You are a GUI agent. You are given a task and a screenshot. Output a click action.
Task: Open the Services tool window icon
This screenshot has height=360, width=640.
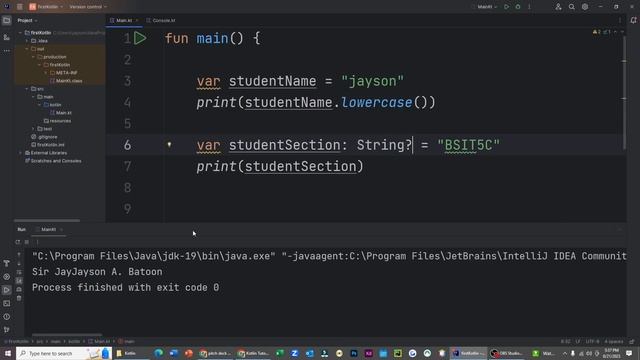(7, 277)
